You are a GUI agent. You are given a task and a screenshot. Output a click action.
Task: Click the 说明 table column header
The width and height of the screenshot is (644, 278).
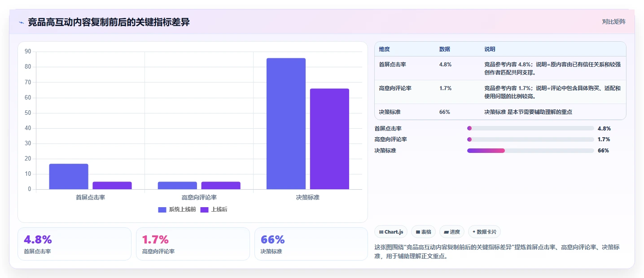(x=490, y=49)
